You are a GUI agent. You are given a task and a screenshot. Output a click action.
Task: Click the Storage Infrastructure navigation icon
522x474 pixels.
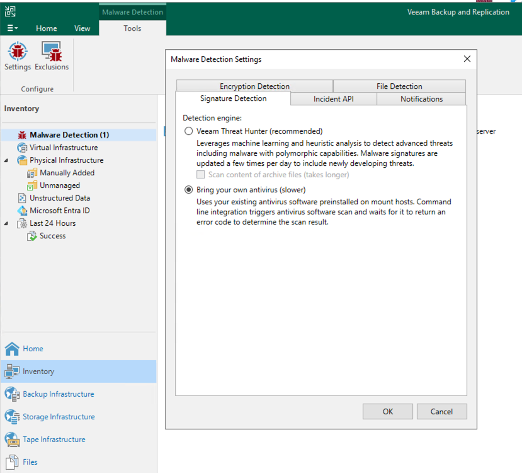tap(12, 417)
